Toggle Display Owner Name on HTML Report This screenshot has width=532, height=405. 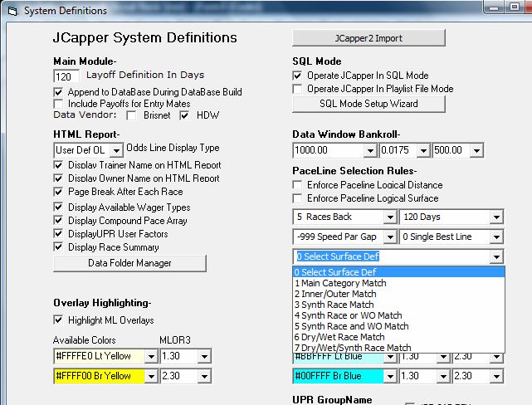pos(58,178)
